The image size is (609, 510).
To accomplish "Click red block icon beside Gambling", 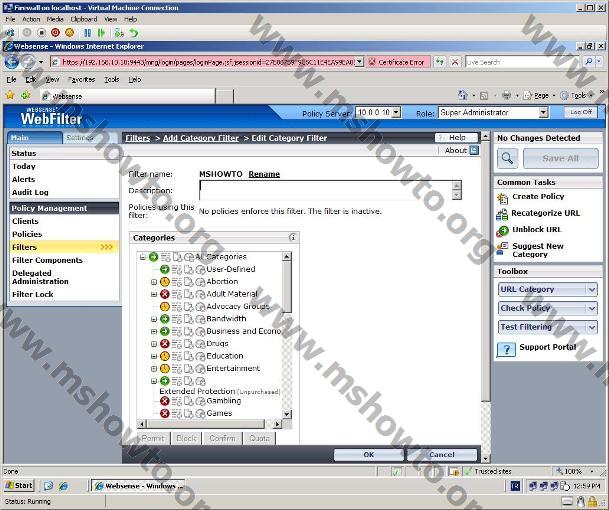I will pos(165,401).
